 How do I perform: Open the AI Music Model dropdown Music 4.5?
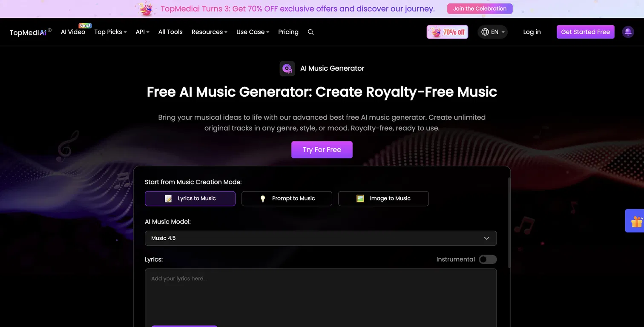321,238
